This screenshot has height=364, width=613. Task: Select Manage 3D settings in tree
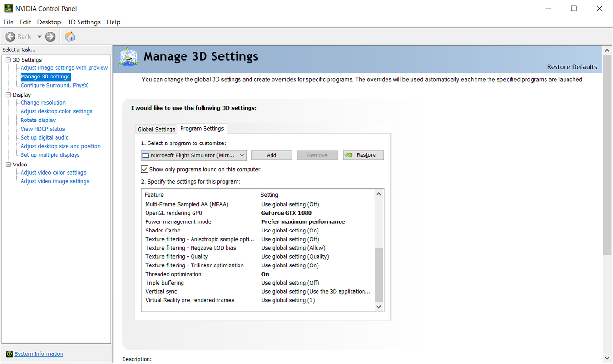45,77
